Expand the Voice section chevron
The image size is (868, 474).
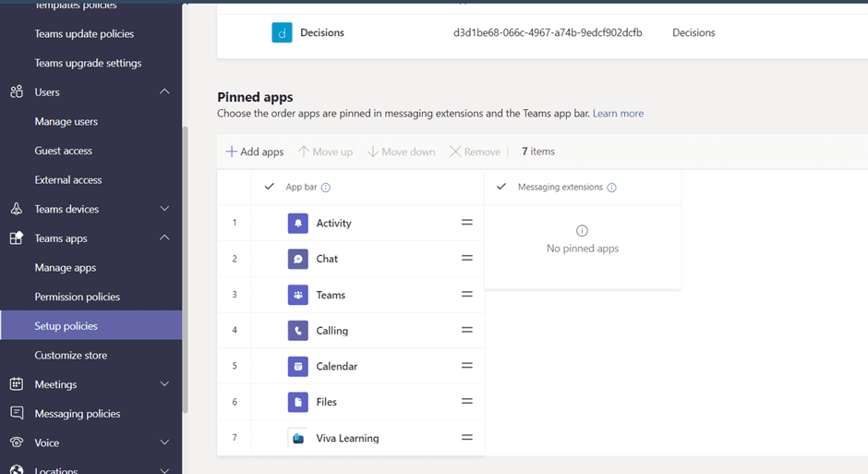164,443
